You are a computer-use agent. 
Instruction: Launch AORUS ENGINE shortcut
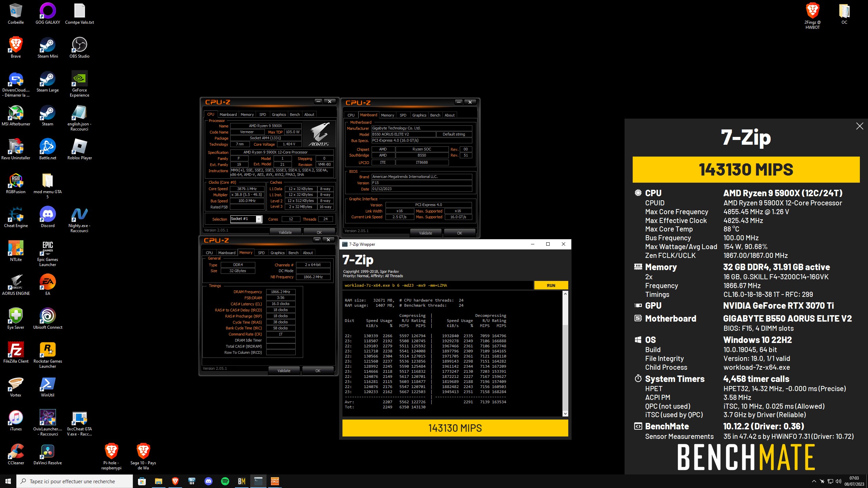point(16,285)
